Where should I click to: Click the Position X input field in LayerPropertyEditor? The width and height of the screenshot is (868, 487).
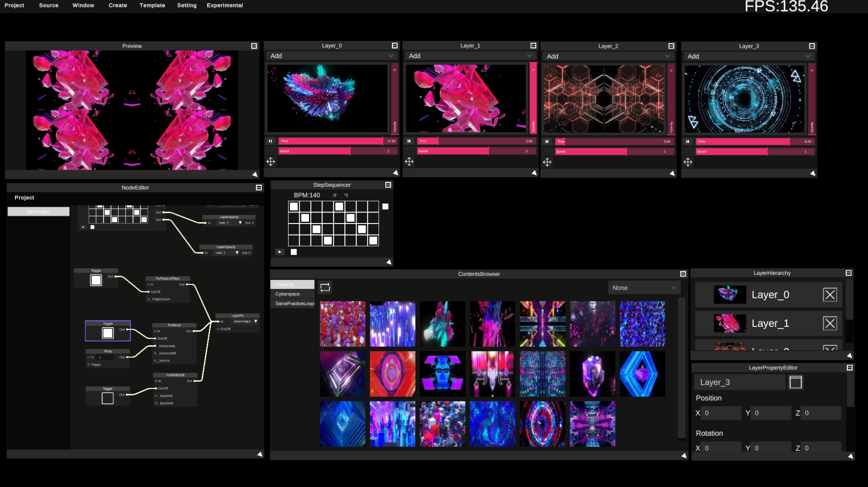click(720, 413)
